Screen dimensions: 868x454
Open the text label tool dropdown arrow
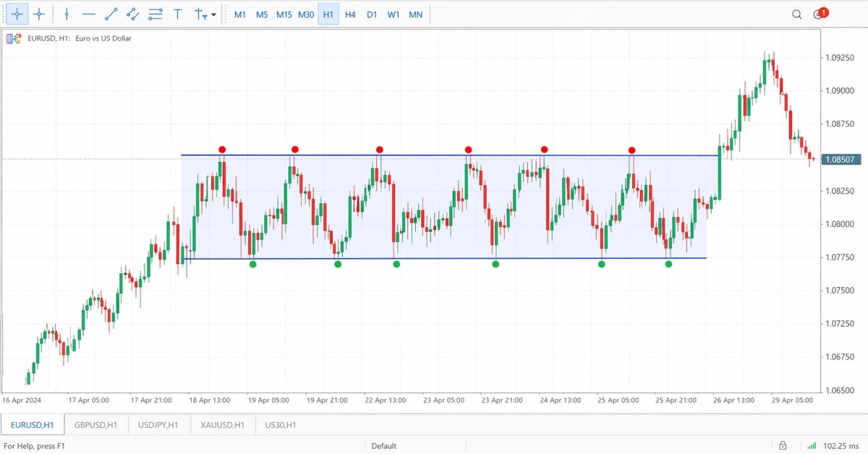(213, 14)
